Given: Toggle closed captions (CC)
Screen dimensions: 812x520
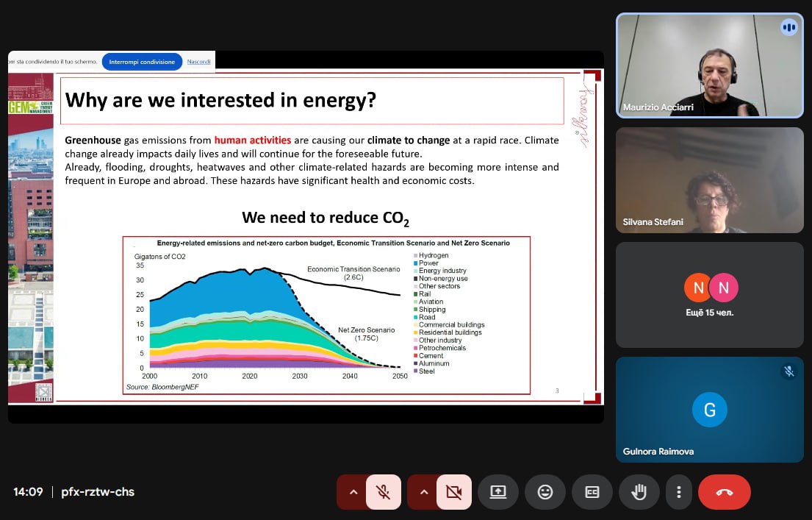Looking at the screenshot, I should pyautogui.click(x=592, y=492).
